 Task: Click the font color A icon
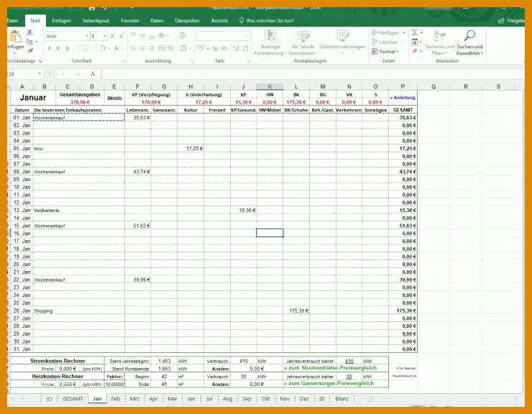tap(116, 49)
